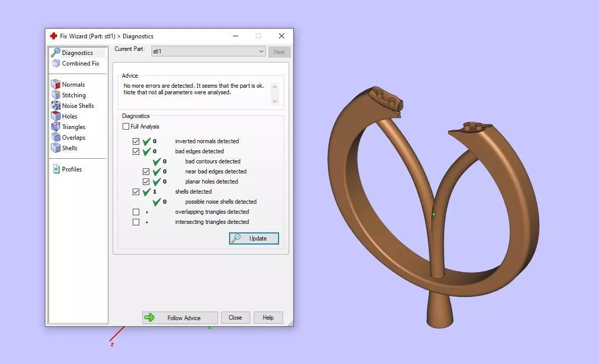This screenshot has width=599, height=364.
Task: Click the Stitching icon
Action: coord(56,95)
